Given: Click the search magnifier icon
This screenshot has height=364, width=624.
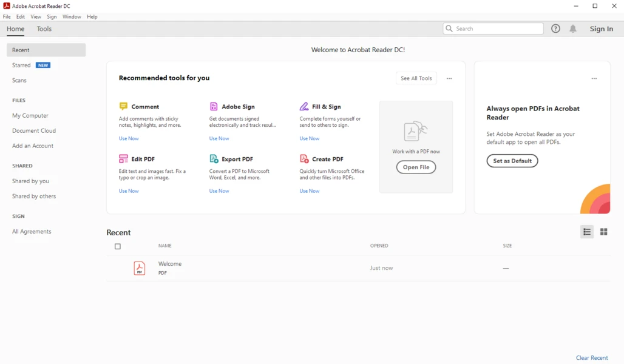Looking at the screenshot, I should point(449,29).
